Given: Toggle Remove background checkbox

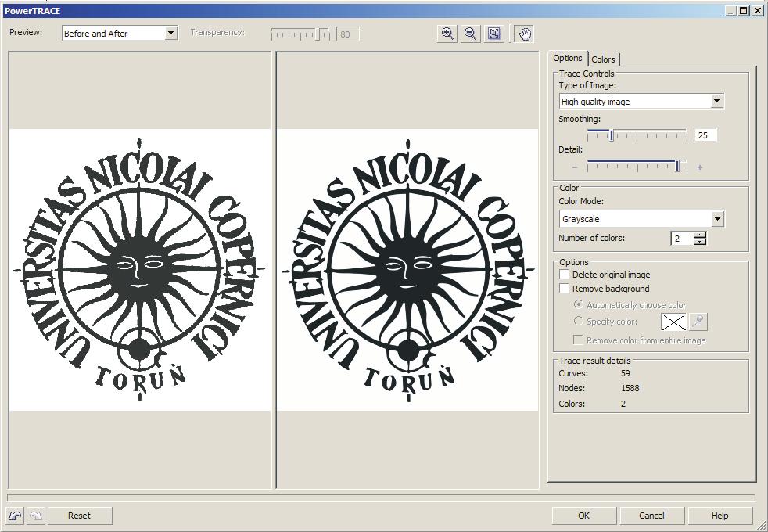Looking at the screenshot, I should pyautogui.click(x=565, y=289).
